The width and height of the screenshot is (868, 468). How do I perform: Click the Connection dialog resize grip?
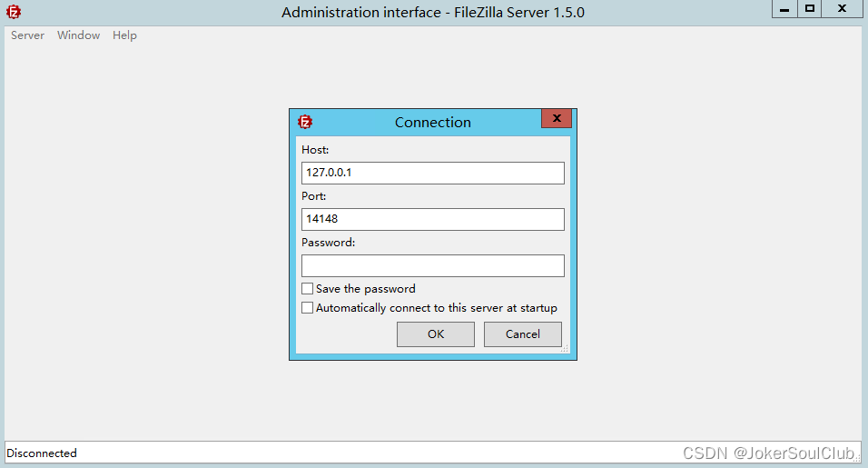click(x=564, y=348)
